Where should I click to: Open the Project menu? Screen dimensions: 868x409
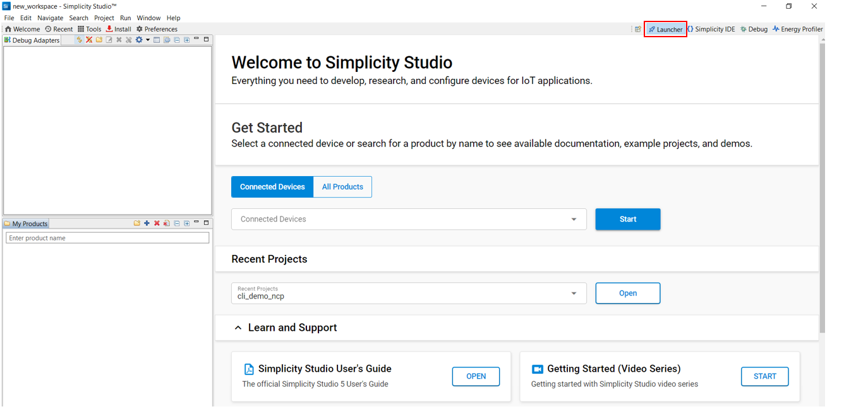tap(104, 18)
